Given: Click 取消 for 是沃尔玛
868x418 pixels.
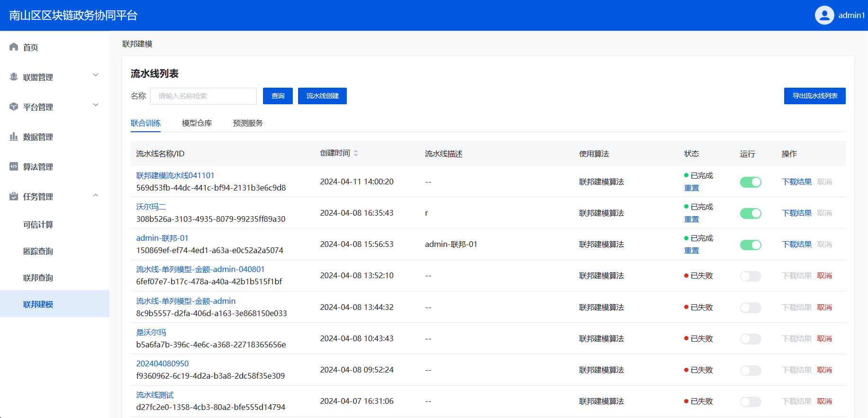Looking at the screenshot, I should 824,338.
